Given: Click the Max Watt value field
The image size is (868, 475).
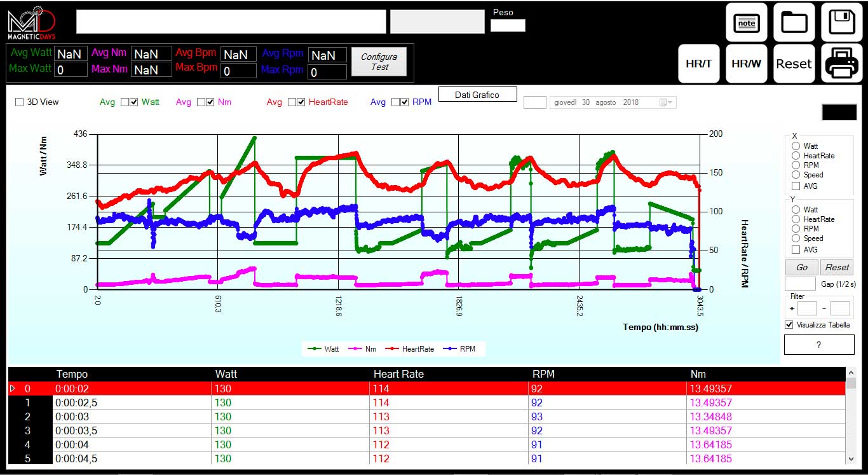Looking at the screenshot, I should pyautogui.click(x=71, y=70).
